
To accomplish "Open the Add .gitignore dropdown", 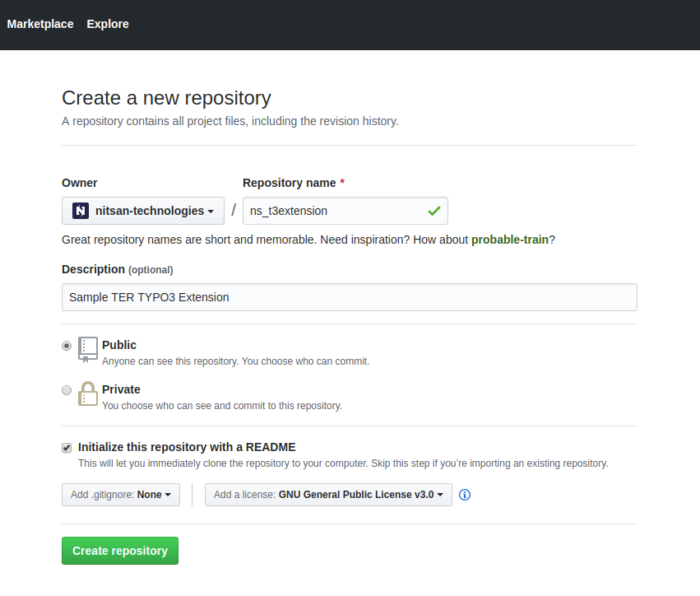I will tap(120, 495).
